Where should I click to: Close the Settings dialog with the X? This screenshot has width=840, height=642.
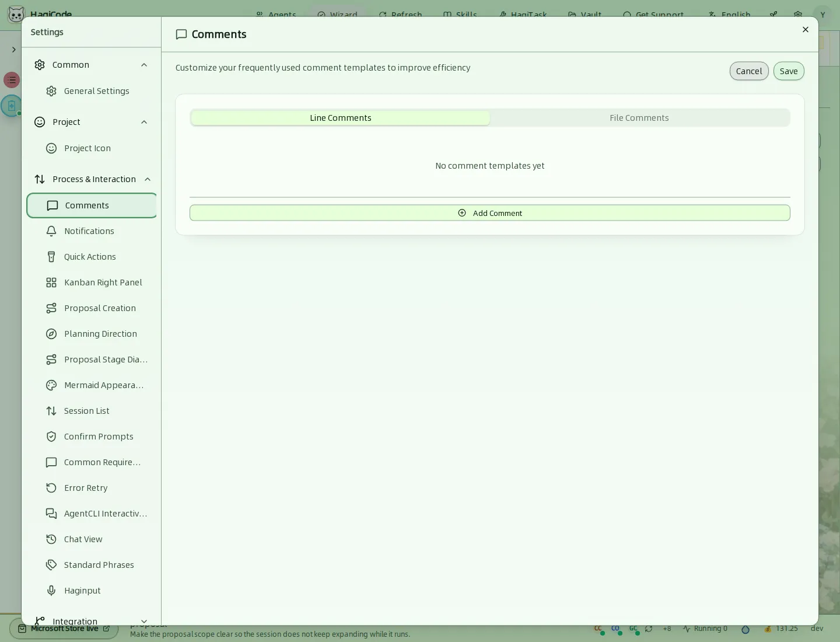(806, 30)
